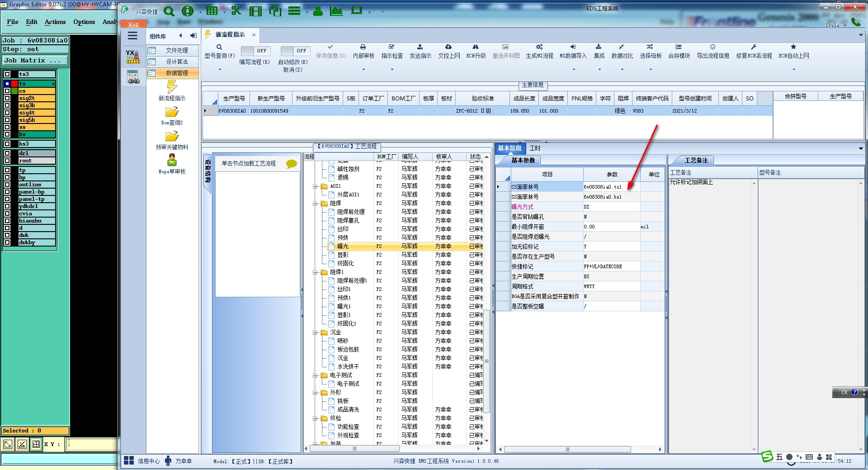Check the outline layer box in Graphic Editor
Screen dimensions: 868x470
pyautogui.click(x=7, y=185)
